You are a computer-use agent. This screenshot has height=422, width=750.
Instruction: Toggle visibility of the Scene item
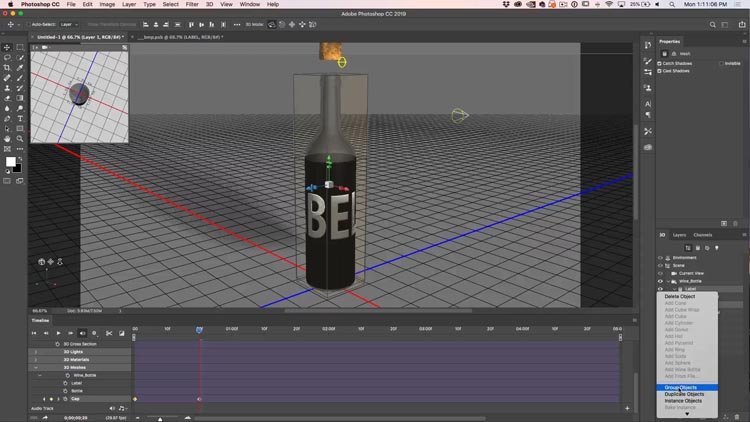(661, 266)
